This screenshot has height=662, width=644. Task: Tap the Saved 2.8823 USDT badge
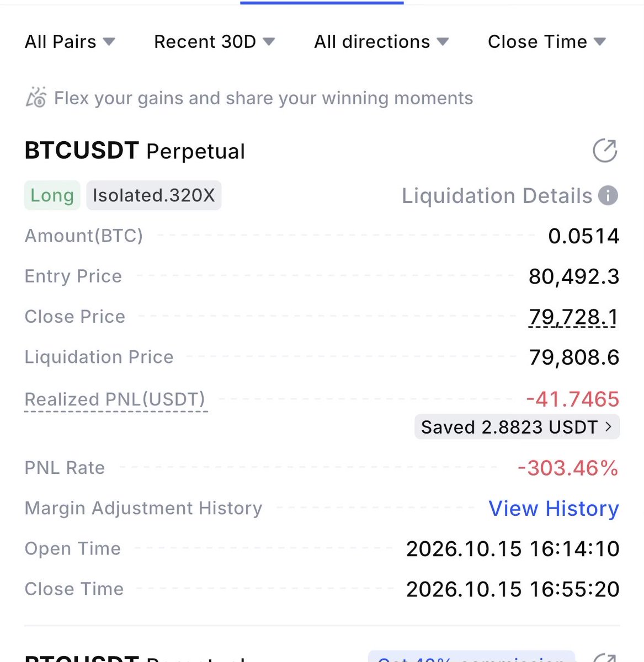coord(517,426)
